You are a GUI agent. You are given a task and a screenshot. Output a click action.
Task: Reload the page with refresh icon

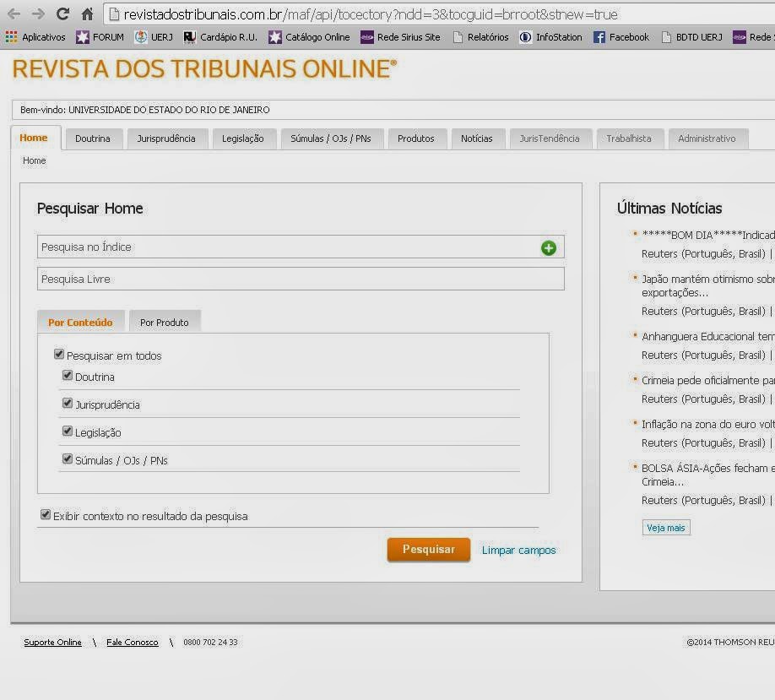click(62, 14)
